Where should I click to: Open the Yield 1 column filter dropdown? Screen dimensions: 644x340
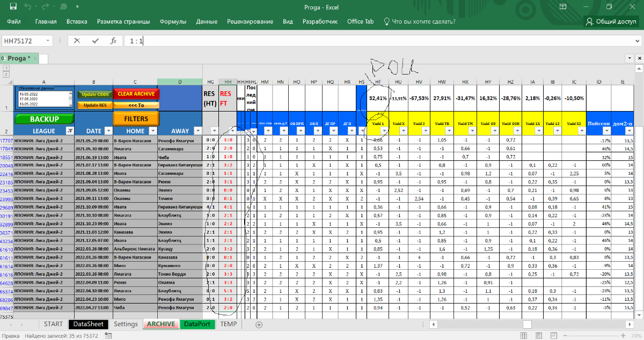pos(384,130)
